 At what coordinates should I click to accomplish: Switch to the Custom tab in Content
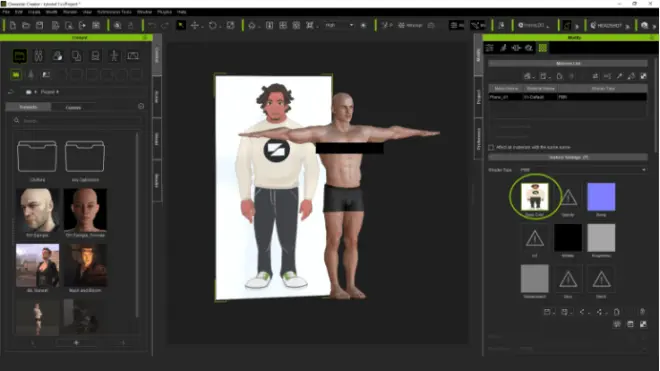pyautogui.click(x=73, y=107)
